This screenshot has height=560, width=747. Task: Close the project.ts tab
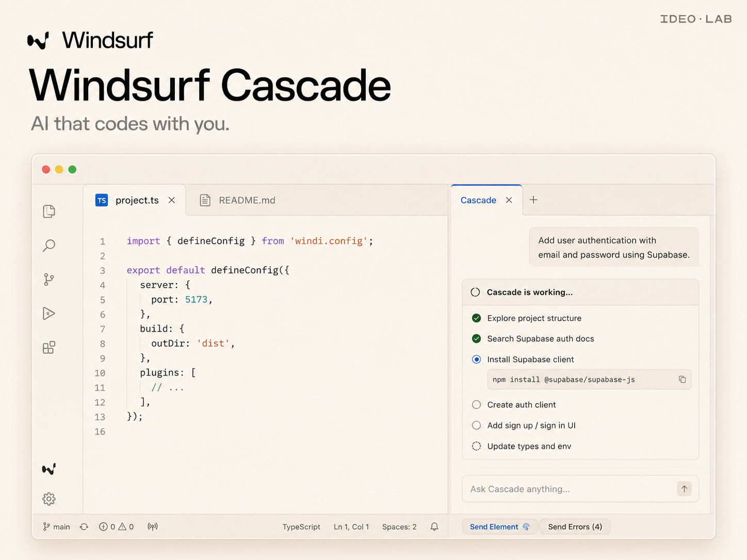pos(172,200)
